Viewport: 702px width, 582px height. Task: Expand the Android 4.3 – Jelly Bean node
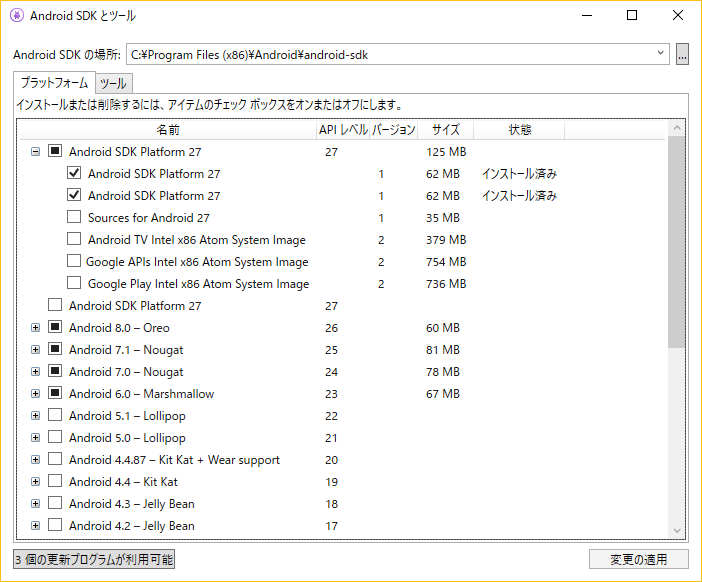point(35,503)
